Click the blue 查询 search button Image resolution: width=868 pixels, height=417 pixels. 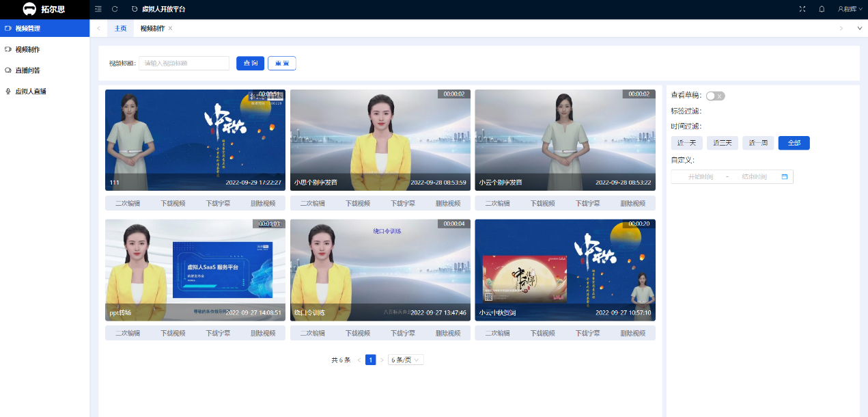point(250,63)
